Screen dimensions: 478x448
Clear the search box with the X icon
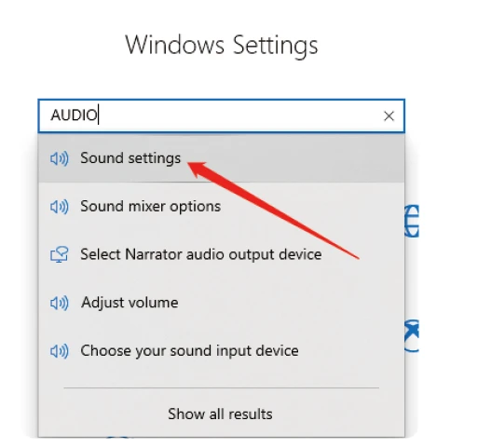point(389,116)
